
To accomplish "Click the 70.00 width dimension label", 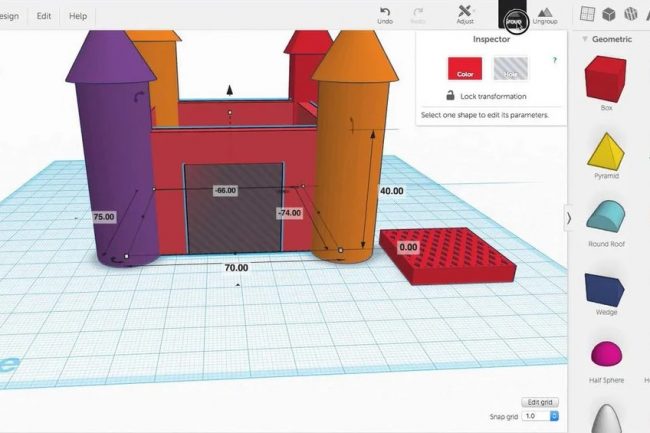I will (x=236, y=268).
